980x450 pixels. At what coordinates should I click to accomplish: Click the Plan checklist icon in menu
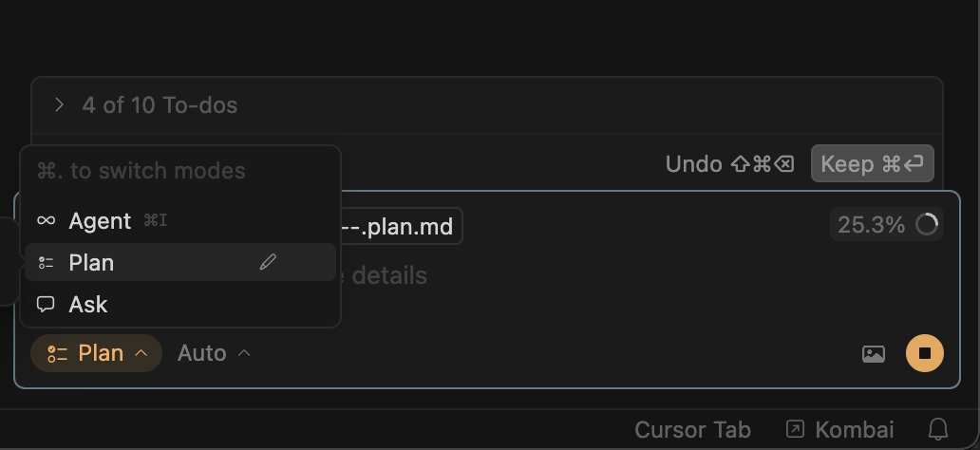[x=46, y=263]
